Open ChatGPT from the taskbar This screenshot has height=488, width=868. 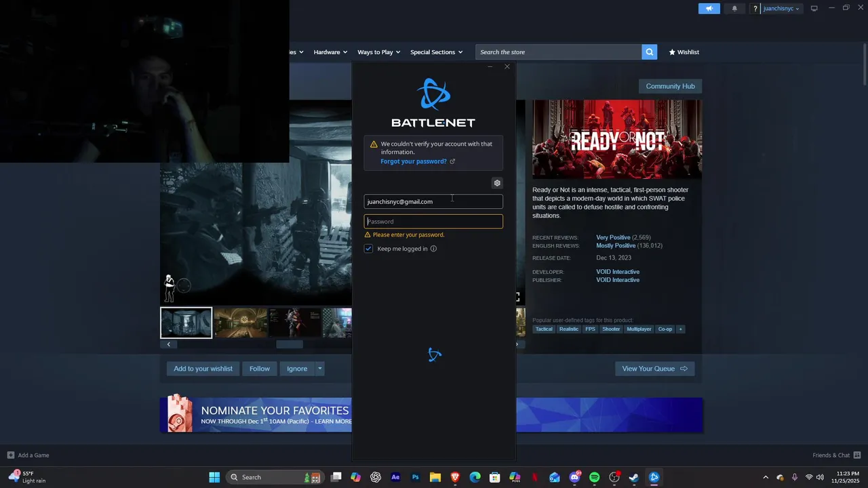point(376,477)
